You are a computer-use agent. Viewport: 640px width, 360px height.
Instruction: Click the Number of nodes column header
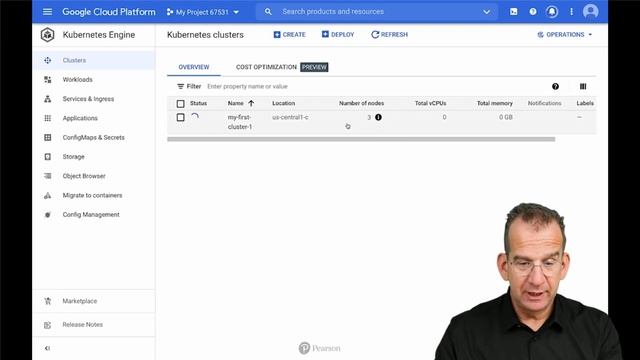[361, 104]
